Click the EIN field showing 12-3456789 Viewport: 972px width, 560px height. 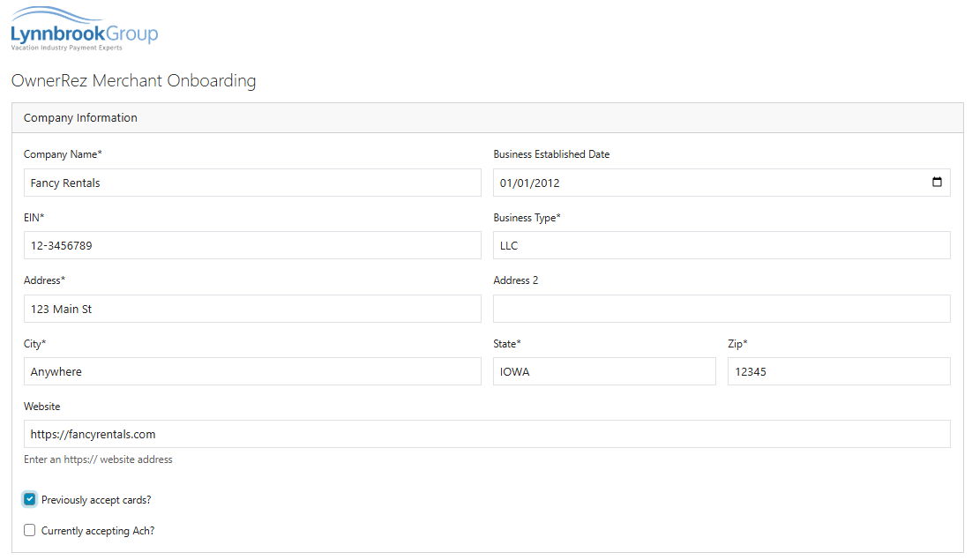[x=252, y=245]
